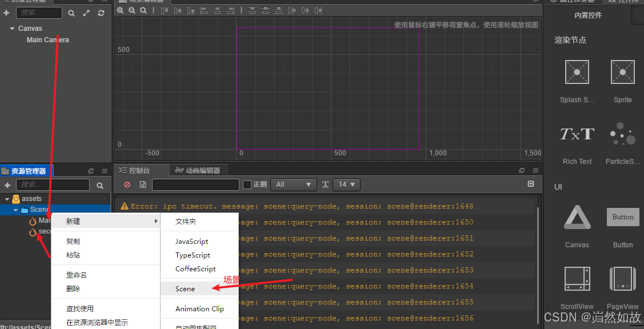Switch to the 动画编辑器 animation tab
Viewport: 644px width, 329px height.
[x=198, y=170]
